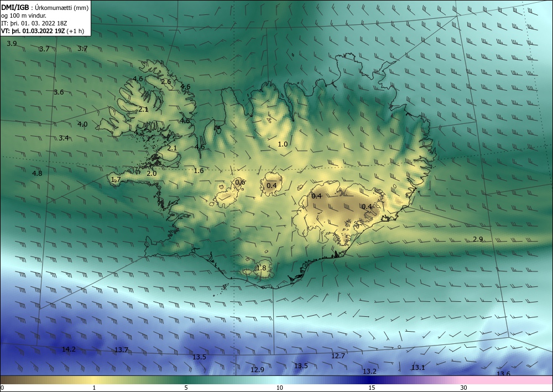This screenshot has width=553, height=392.
Task: Click the 2.0 value on the map
Action: tap(152, 174)
